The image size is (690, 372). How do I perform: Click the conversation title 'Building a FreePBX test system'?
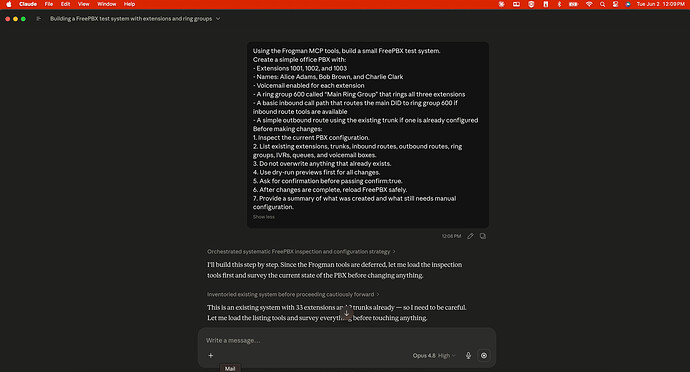pyautogui.click(x=131, y=18)
